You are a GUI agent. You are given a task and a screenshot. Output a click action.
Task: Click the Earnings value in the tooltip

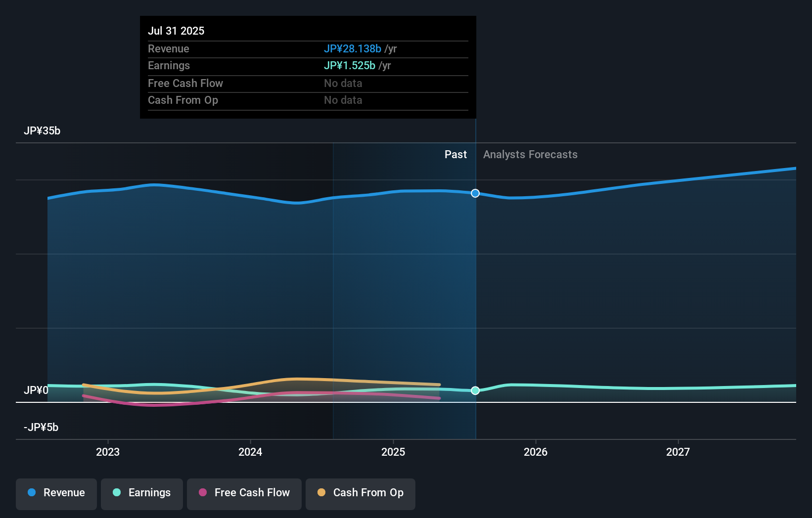click(350, 65)
